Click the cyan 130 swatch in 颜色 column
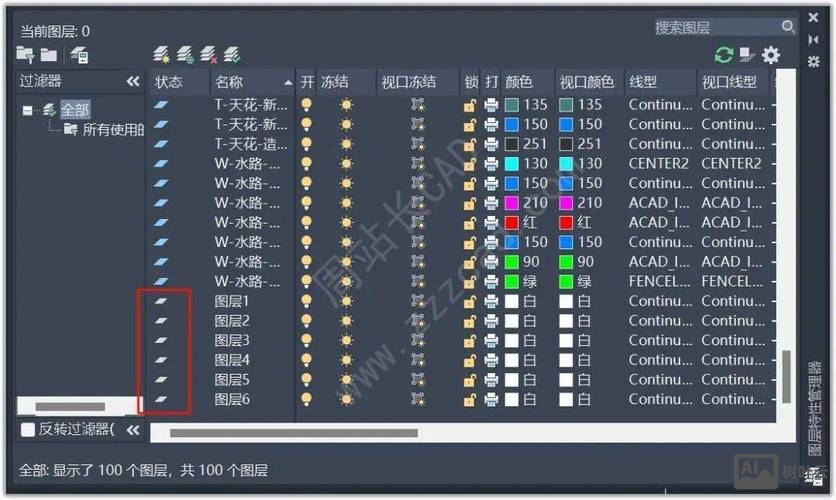Viewport: 836px width, 500px height. pyautogui.click(x=512, y=164)
